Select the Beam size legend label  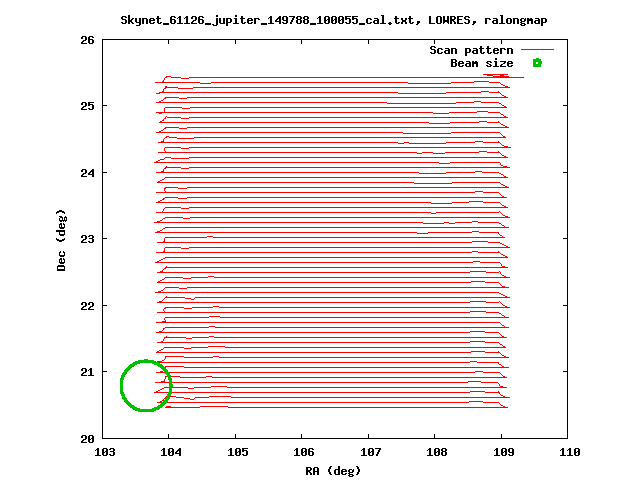tap(481, 63)
